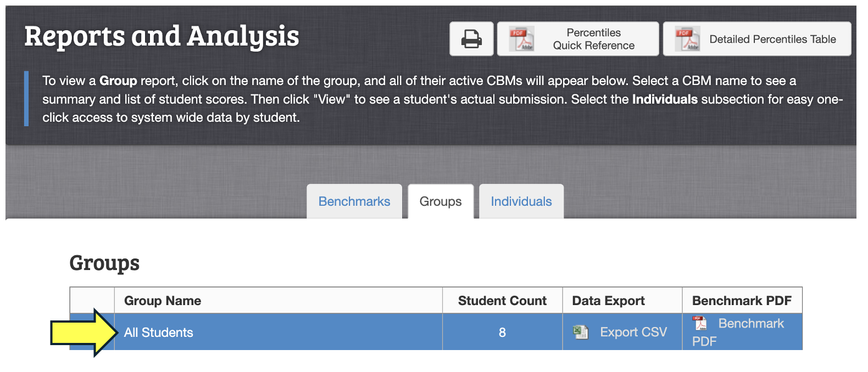
Task: Click the student count value 8
Action: pos(502,332)
